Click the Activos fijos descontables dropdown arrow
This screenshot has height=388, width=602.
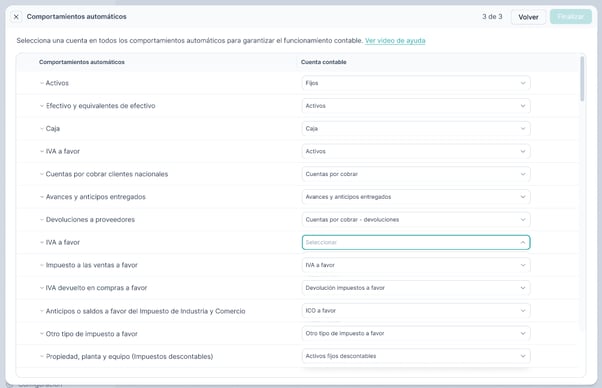[x=523, y=356]
